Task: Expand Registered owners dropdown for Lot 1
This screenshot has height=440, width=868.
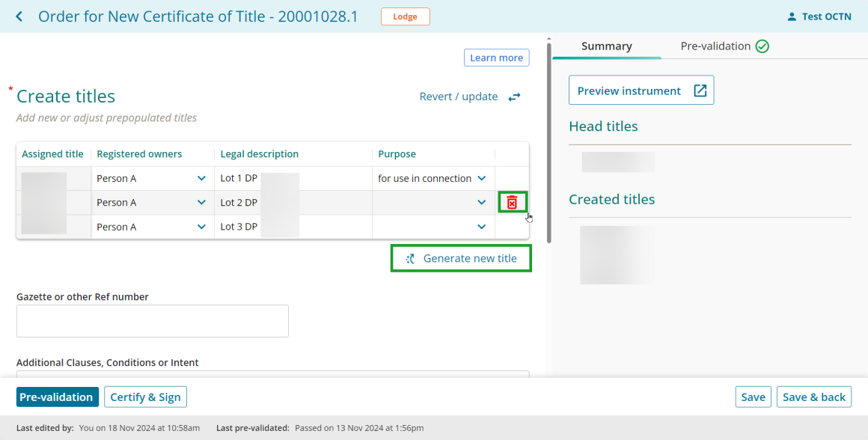Action: 201,179
